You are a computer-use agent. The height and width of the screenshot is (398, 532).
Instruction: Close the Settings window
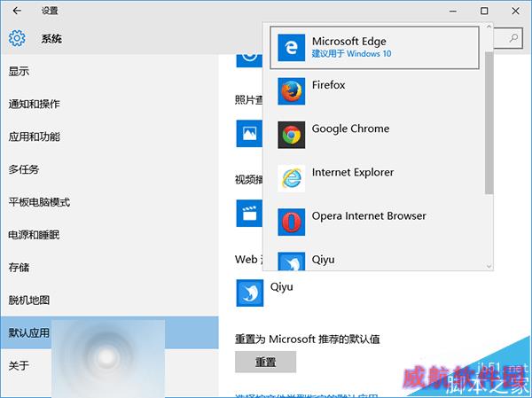(x=515, y=11)
